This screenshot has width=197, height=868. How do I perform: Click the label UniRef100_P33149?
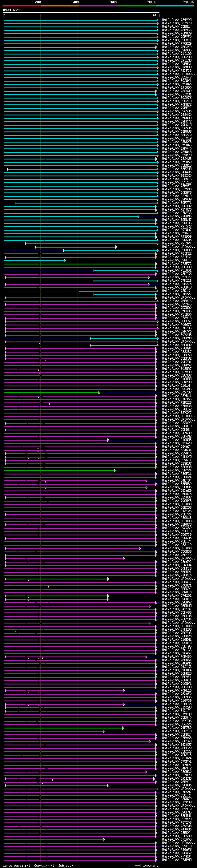pyautogui.click(x=177, y=545)
